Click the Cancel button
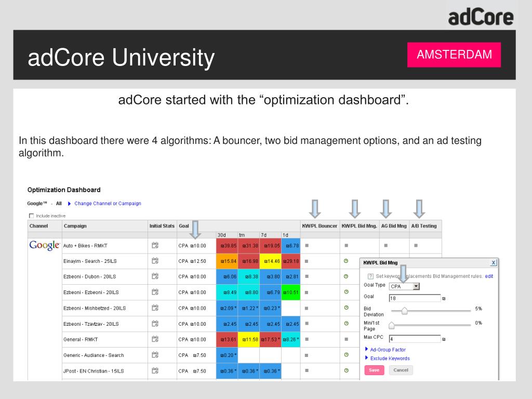The width and height of the screenshot is (532, 399). 401,370
